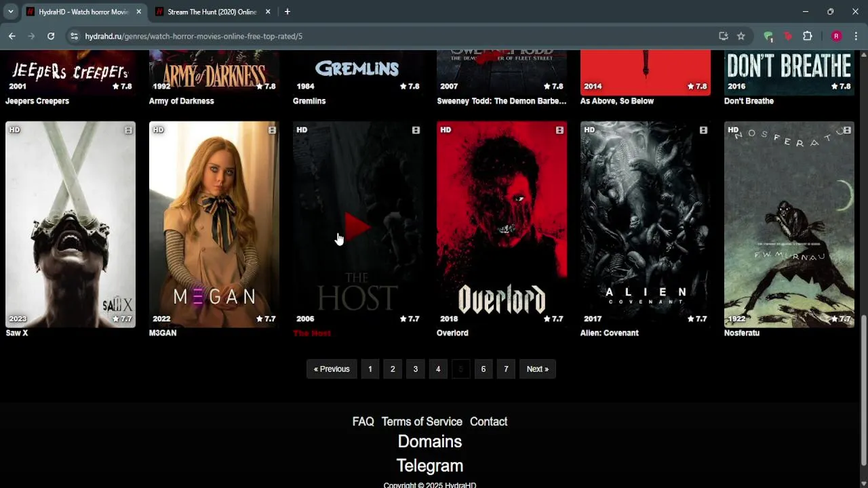This screenshot has height=488, width=868.
Task: Switch to HydraHD horror movies tab
Action: click(x=84, y=12)
